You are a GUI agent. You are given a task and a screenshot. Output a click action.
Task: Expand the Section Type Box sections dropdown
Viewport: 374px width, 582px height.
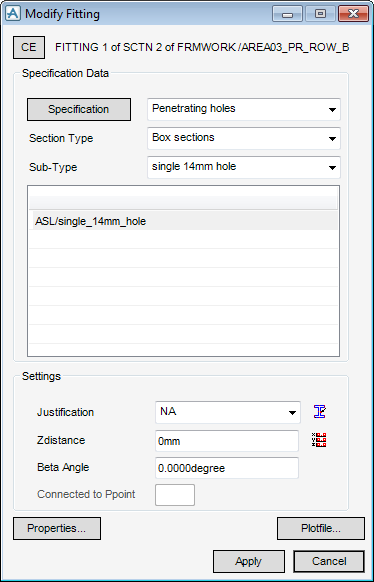click(x=244, y=138)
